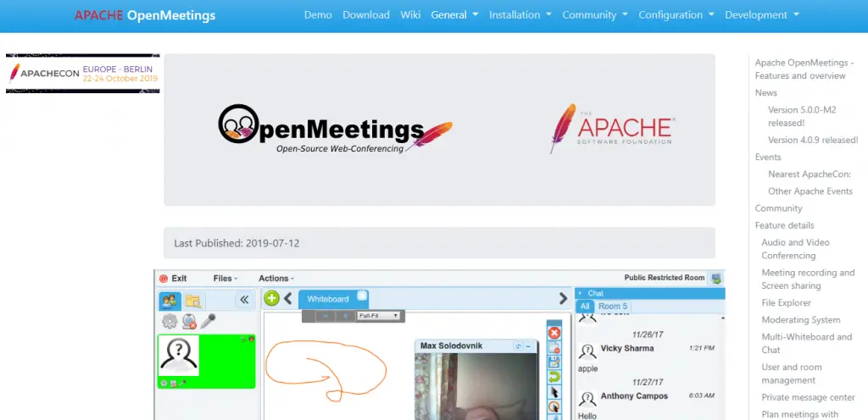The height and width of the screenshot is (420, 868).
Task: Click the Feature details sidebar link
Action: point(784,225)
